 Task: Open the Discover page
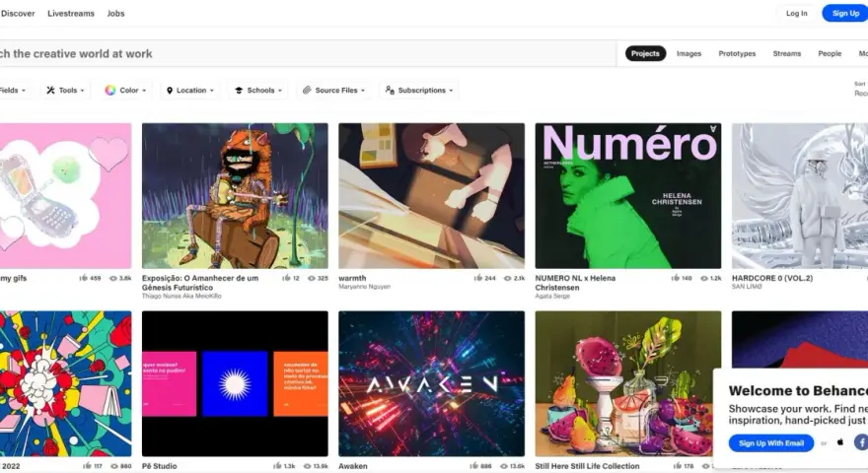click(x=18, y=13)
